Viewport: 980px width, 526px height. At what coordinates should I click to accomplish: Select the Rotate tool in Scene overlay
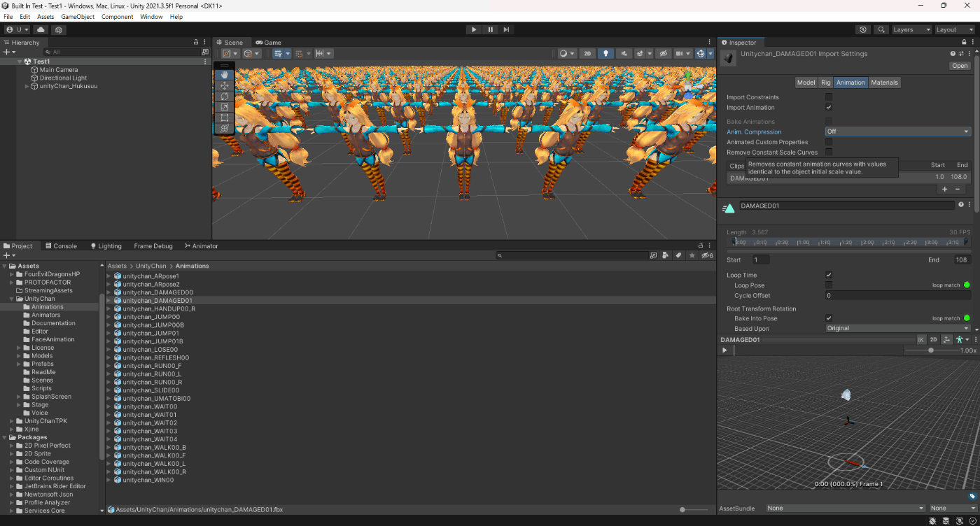pyautogui.click(x=225, y=96)
